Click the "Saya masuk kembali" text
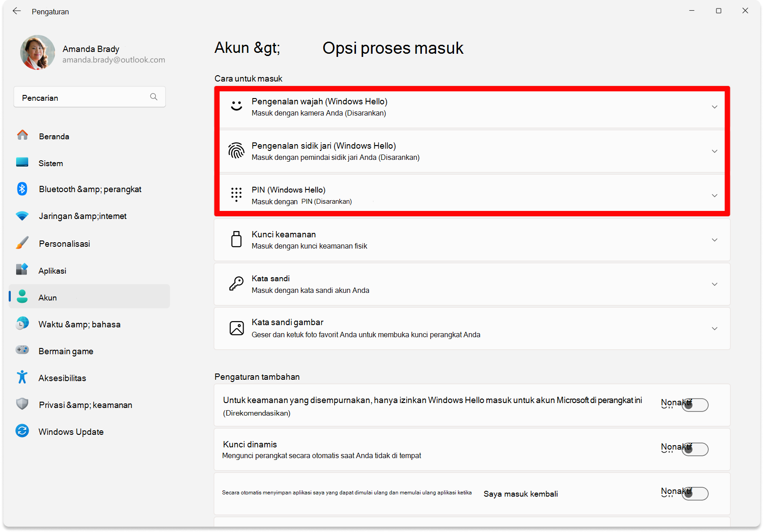The height and width of the screenshot is (532, 763). point(521,494)
